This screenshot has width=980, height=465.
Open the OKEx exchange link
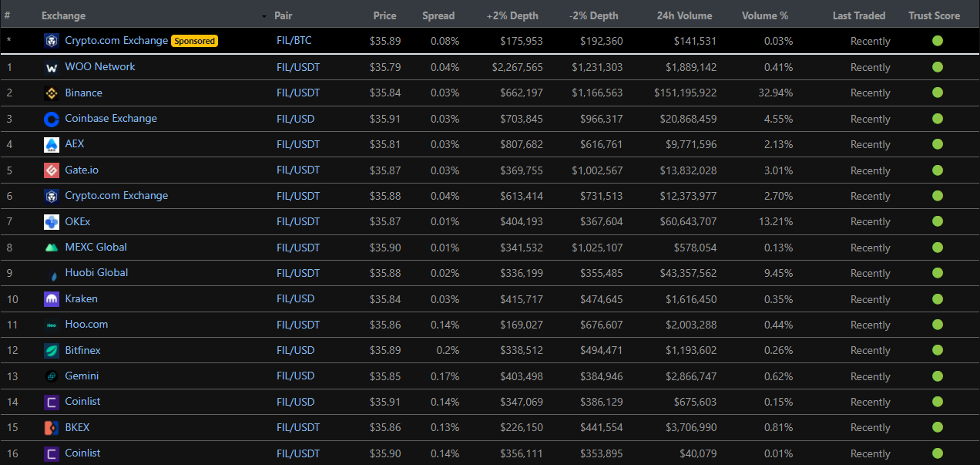click(77, 221)
